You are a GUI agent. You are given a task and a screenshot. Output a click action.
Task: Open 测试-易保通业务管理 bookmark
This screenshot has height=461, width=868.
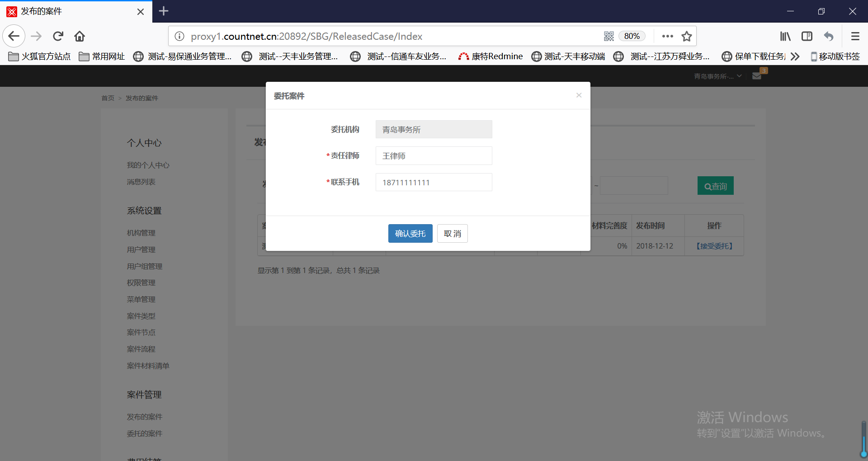[183, 56]
